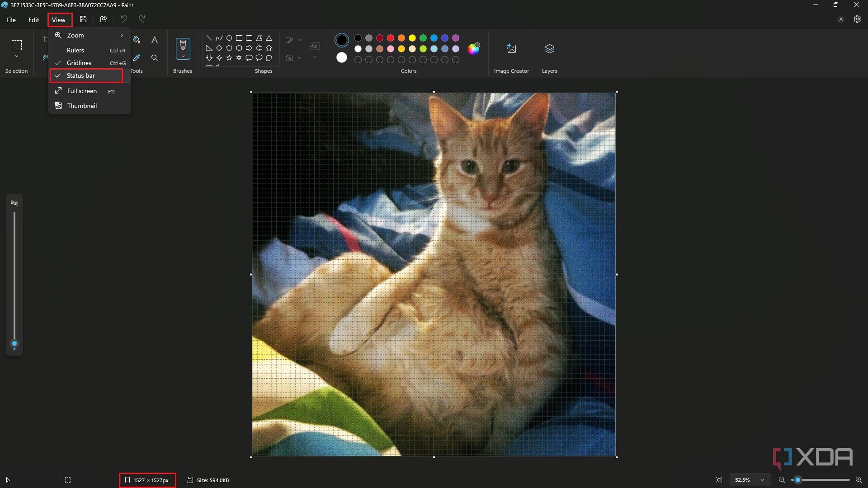868x488 pixels.
Task: Pick the red color swatch
Action: click(391, 38)
